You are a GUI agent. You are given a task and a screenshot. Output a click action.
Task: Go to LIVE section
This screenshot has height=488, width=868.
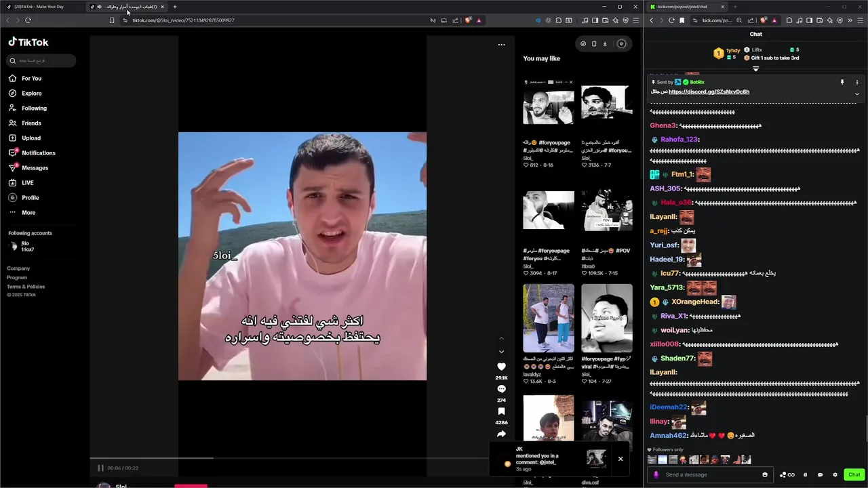tap(22, 183)
